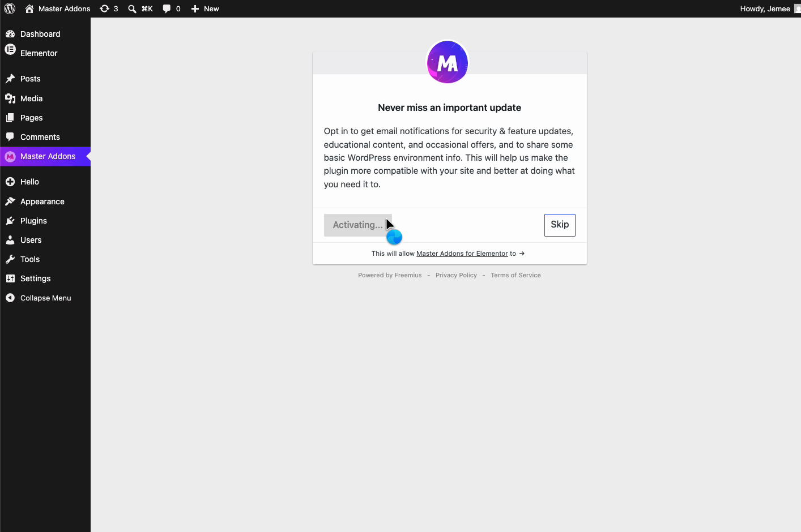Click the ⌘K search shortcut label
The width and height of the screenshot is (801, 532).
[147, 8]
